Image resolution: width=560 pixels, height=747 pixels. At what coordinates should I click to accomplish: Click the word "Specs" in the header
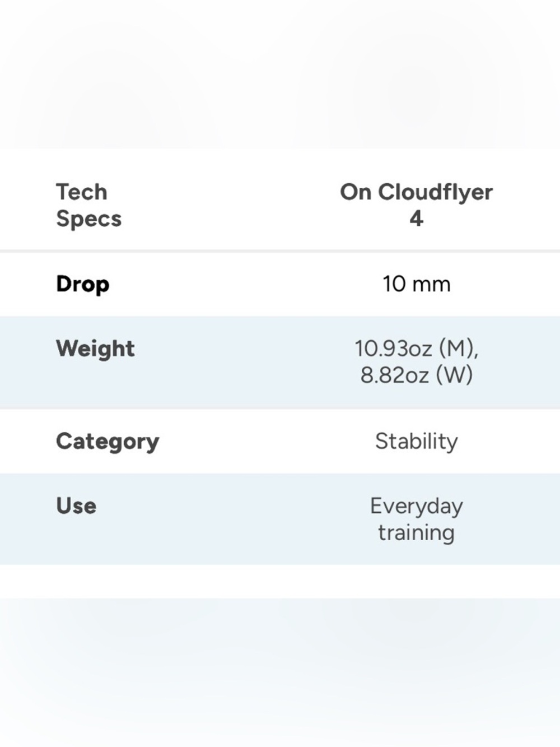point(88,219)
